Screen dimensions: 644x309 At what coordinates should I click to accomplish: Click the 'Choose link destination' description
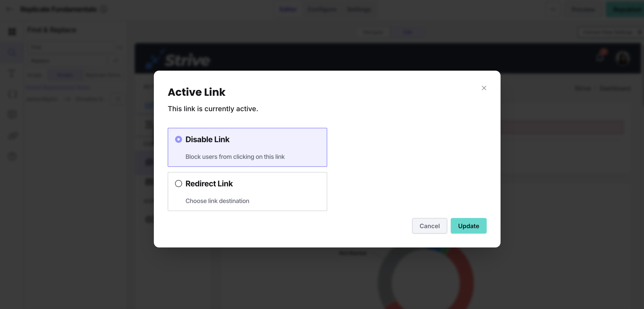(x=217, y=201)
